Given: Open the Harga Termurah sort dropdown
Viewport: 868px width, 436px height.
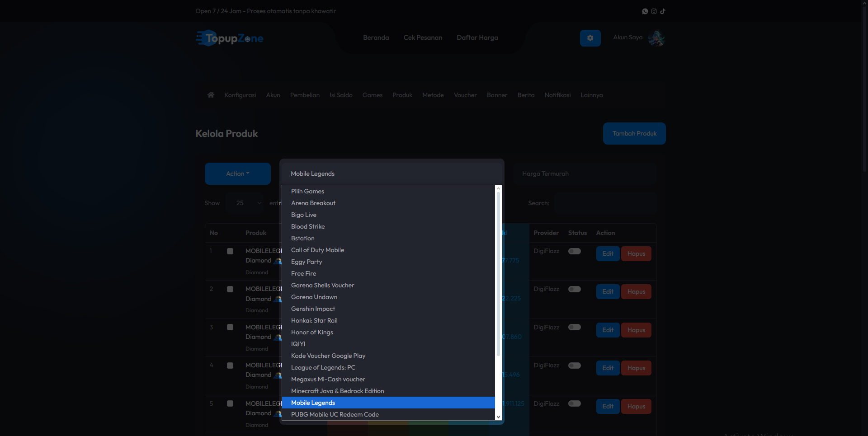Looking at the screenshot, I should pyautogui.click(x=585, y=173).
